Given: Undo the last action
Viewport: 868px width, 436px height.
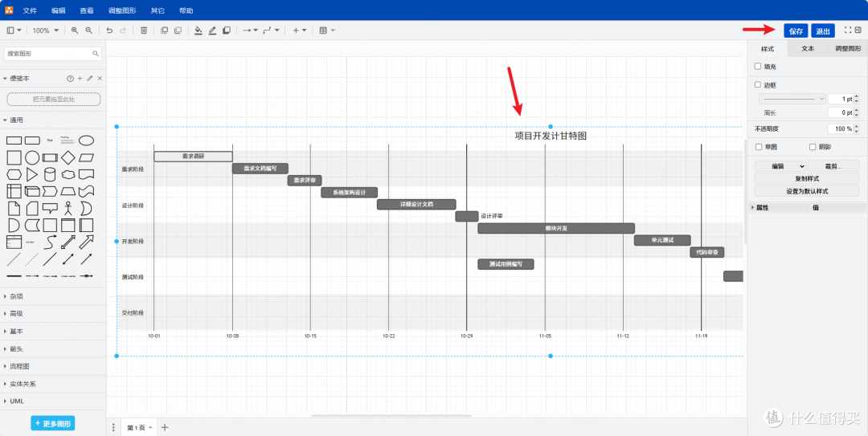Looking at the screenshot, I should coord(109,31).
